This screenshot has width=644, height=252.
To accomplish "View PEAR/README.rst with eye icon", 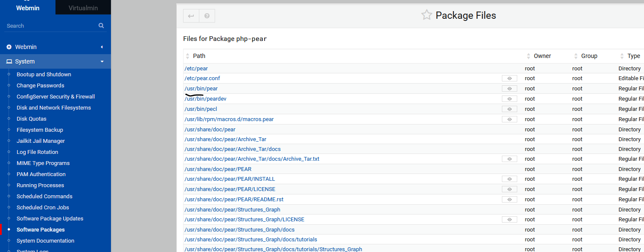I will [510, 200].
